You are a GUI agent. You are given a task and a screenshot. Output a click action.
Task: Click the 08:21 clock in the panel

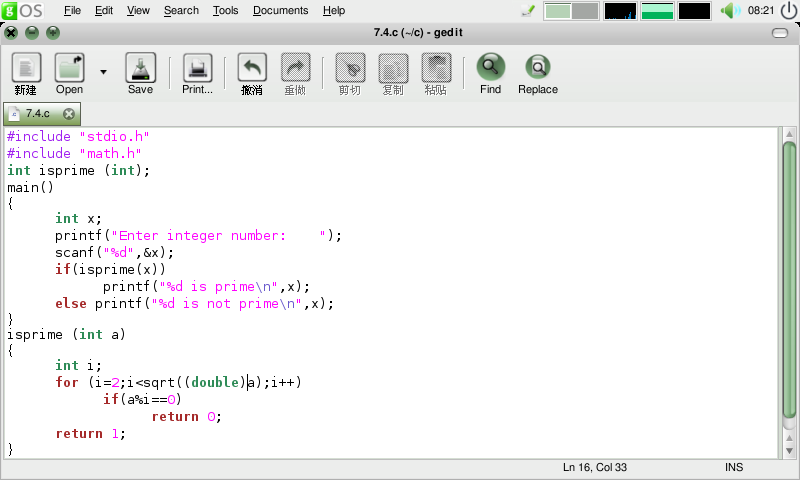pyautogui.click(x=761, y=10)
